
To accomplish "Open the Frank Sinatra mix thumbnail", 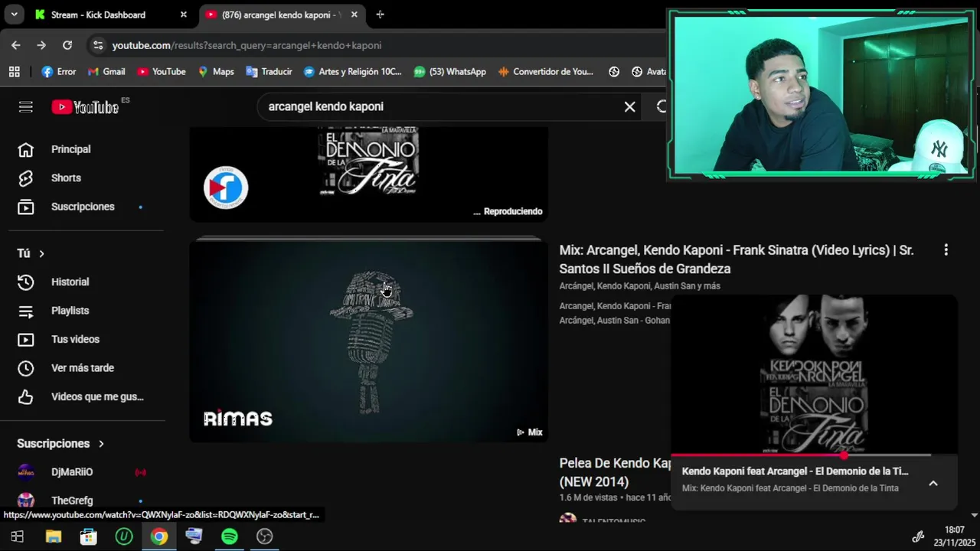I will pos(369,341).
